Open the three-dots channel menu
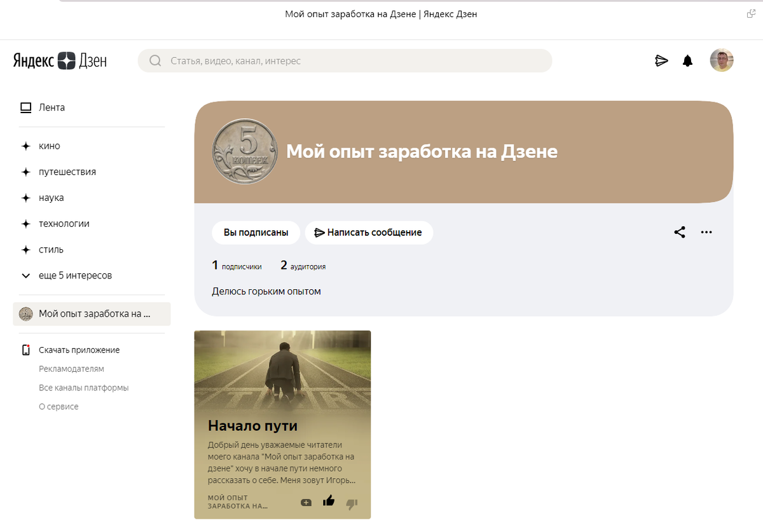The image size is (763, 532). (x=706, y=232)
